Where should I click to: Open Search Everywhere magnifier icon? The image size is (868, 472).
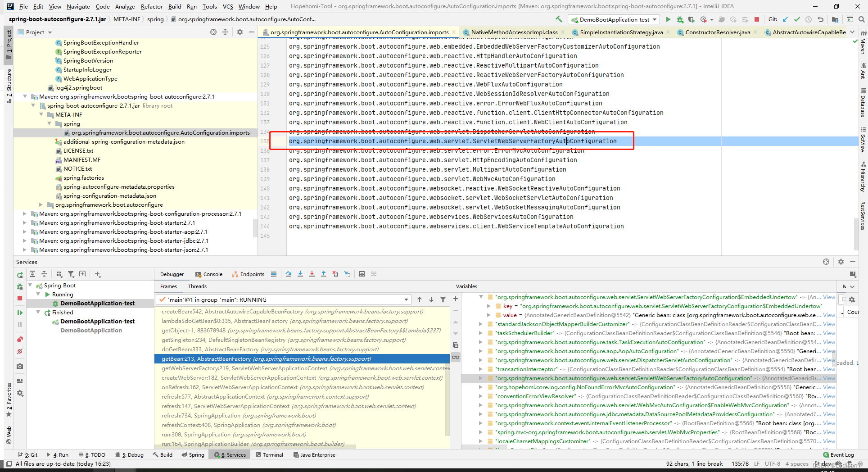pos(861,19)
